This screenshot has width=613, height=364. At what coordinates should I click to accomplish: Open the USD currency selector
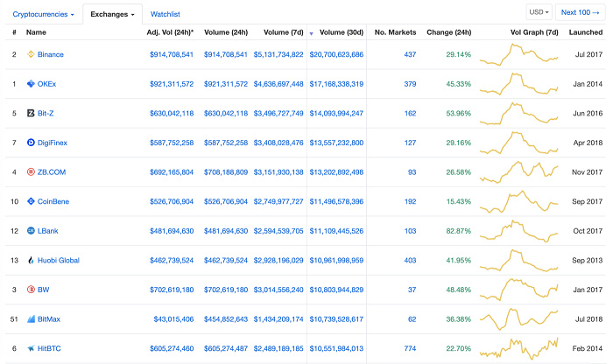click(538, 12)
